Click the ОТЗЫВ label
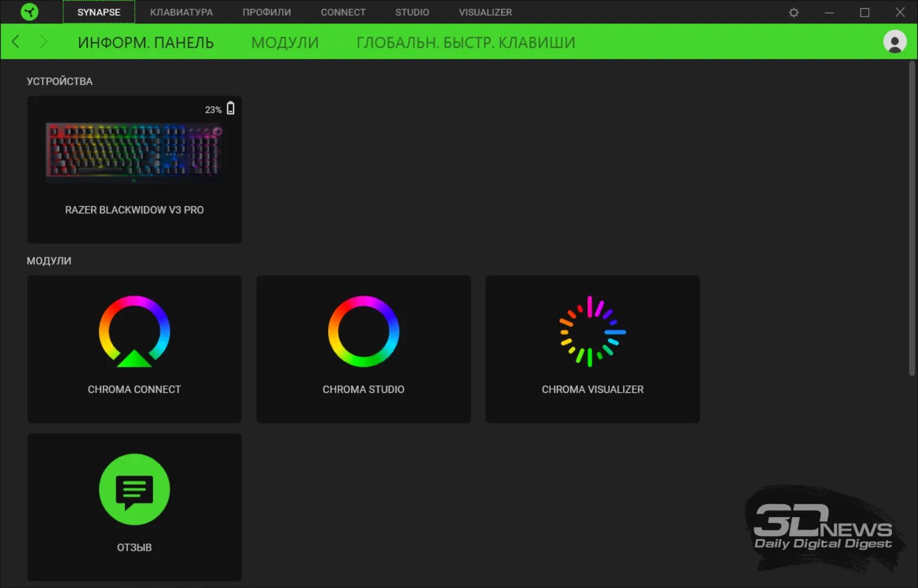The height and width of the screenshot is (588, 918). (x=134, y=547)
